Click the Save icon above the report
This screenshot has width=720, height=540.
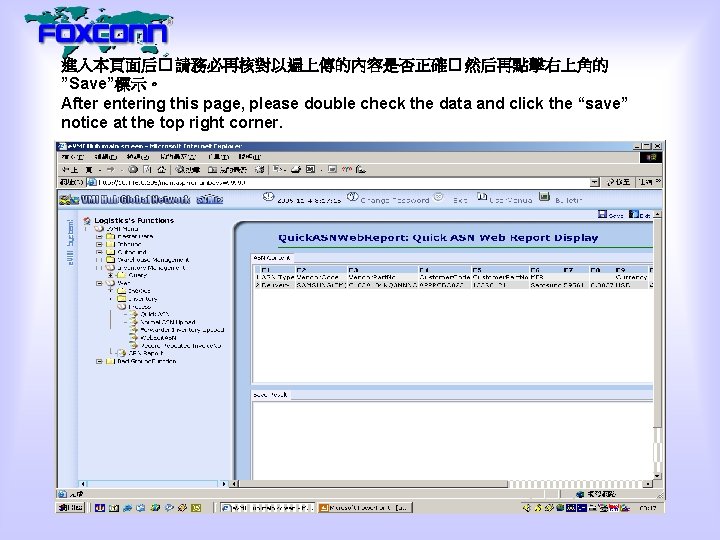click(602, 214)
